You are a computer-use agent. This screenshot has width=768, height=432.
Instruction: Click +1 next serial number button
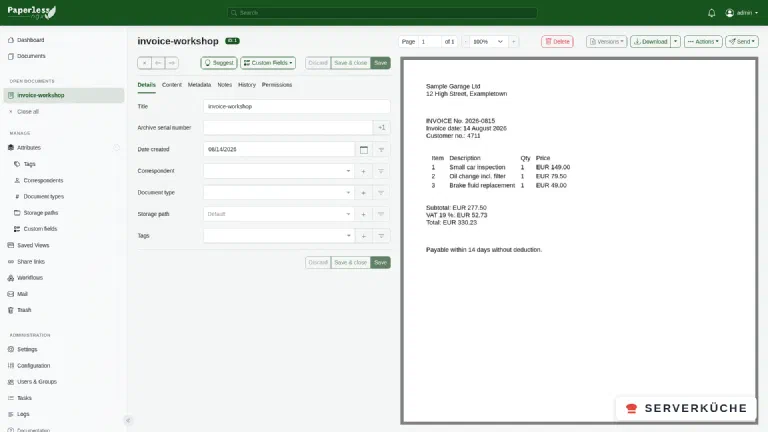382,128
